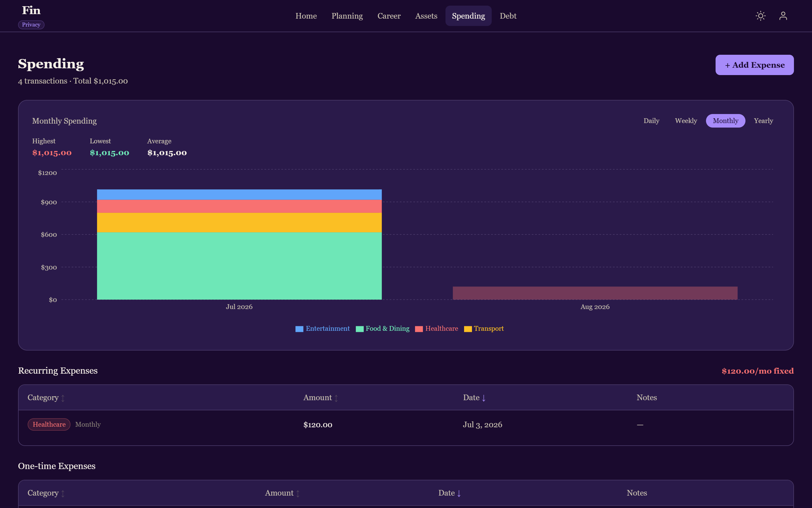
Task: Click the recurring Notes column header
Action: (646, 397)
